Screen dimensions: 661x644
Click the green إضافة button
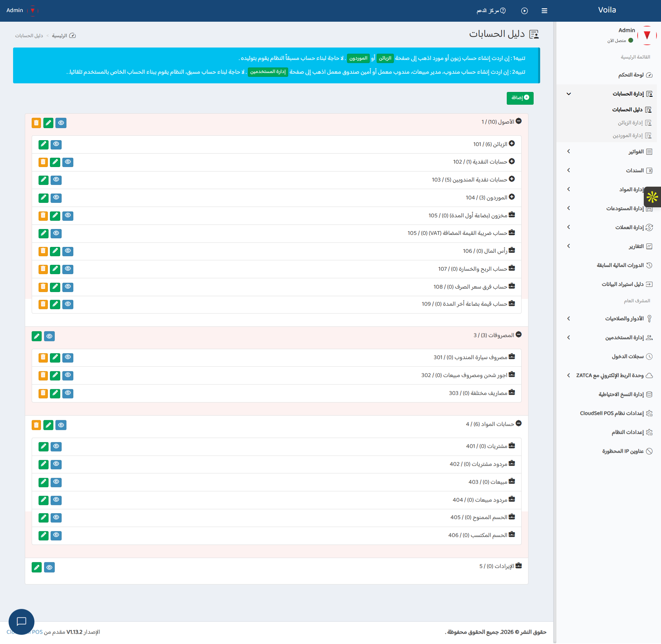520,98
